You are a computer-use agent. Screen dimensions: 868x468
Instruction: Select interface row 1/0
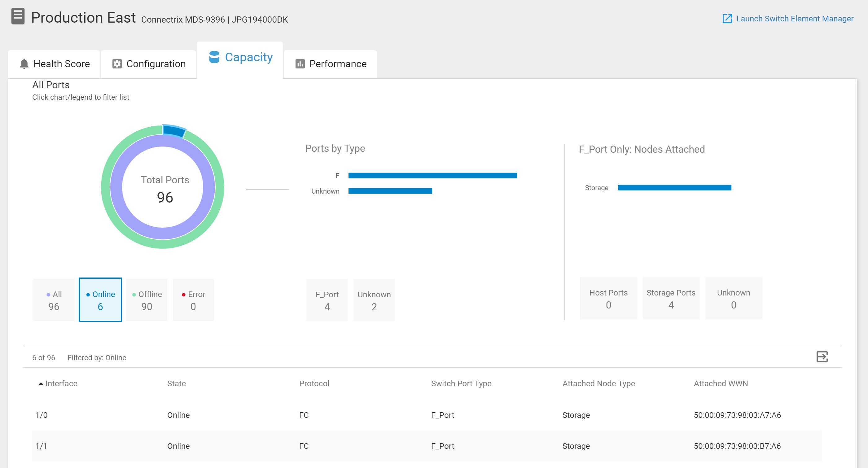pos(427,415)
